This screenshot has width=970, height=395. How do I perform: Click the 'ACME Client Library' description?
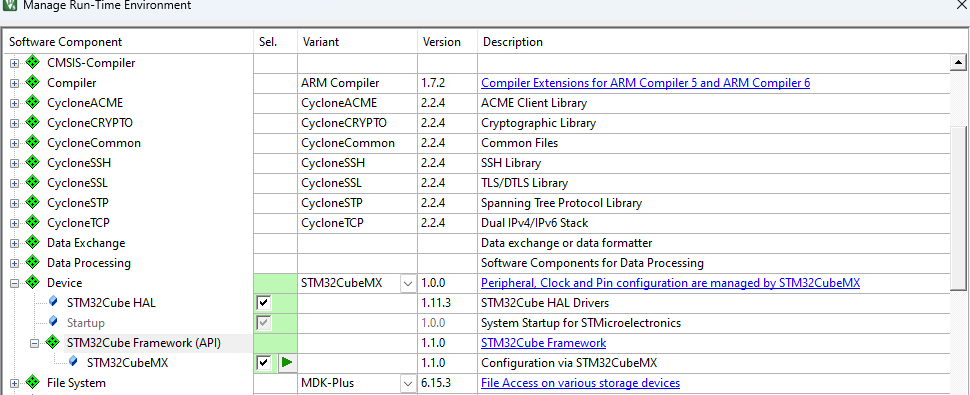coord(534,103)
